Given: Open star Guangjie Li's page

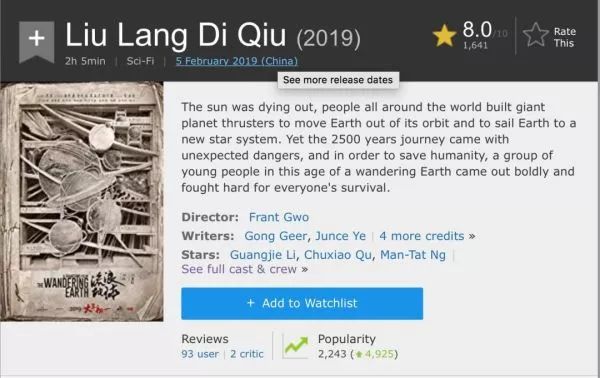Looking at the screenshot, I should (x=263, y=255).
